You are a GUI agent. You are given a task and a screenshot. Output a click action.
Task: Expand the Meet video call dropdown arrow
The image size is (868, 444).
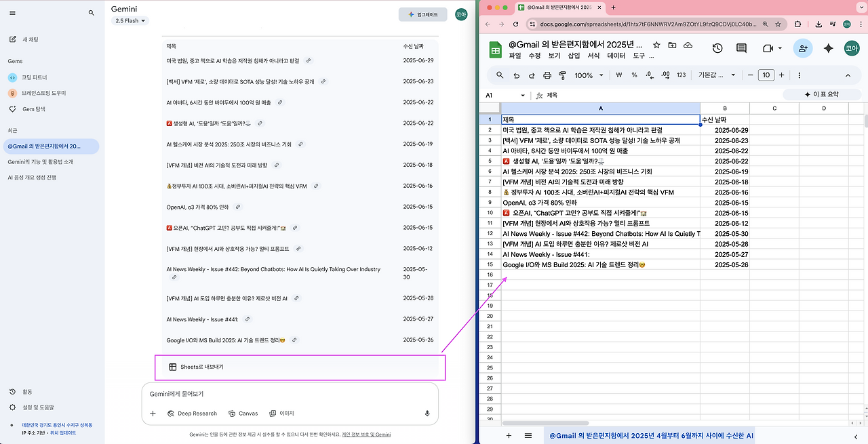pyautogui.click(x=779, y=49)
